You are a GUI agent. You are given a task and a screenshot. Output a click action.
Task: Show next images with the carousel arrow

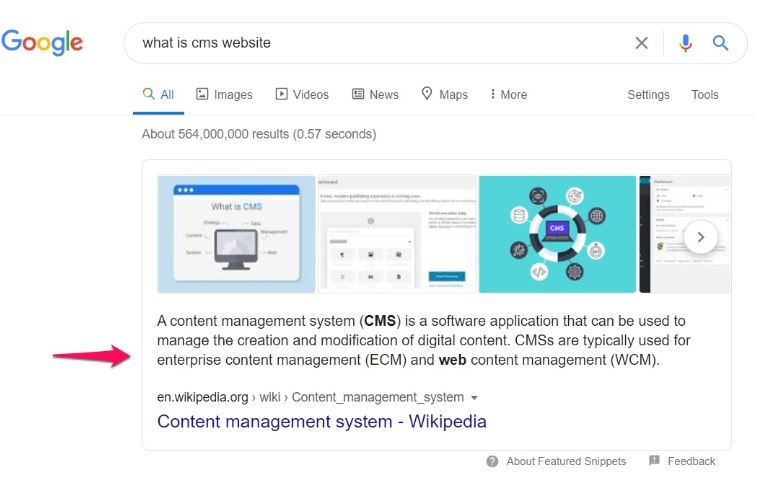(x=701, y=237)
